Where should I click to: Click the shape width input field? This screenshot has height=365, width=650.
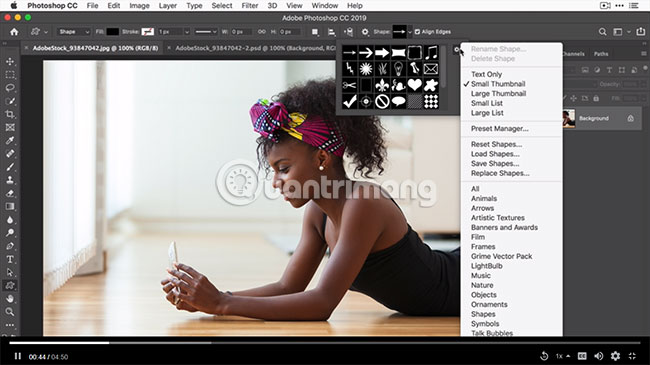coord(241,32)
